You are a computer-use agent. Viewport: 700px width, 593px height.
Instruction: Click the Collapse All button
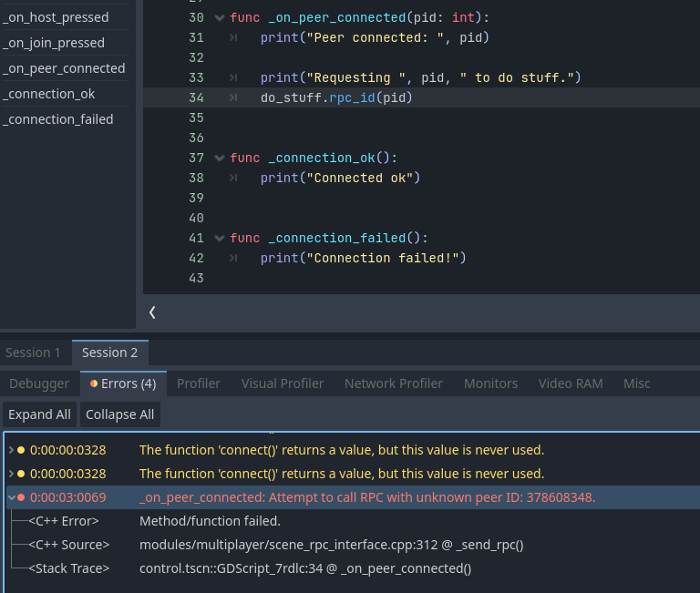coord(120,414)
